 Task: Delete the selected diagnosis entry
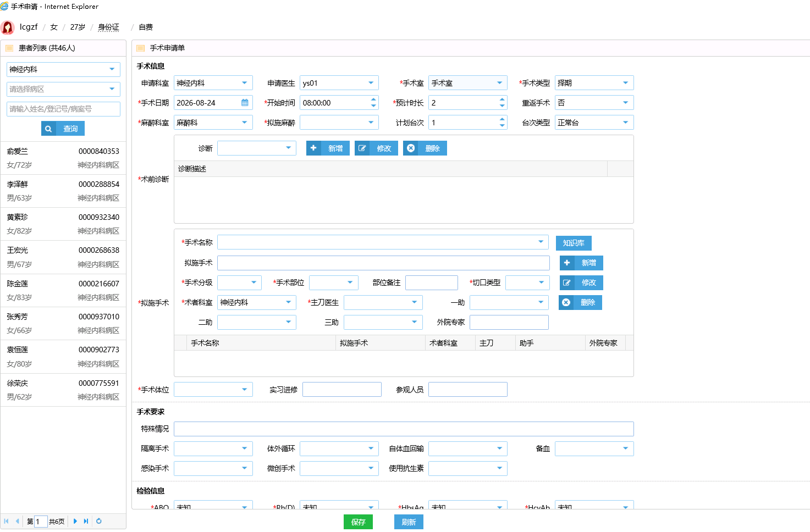(x=425, y=148)
